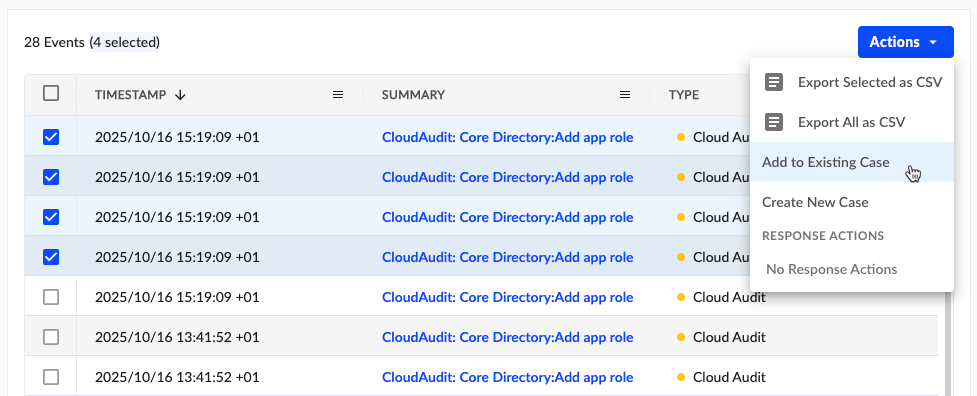Check the first 13:41:52 row's checkbox
The height and width of the screenshot is (396, 977).
click(x=51, y=337)
